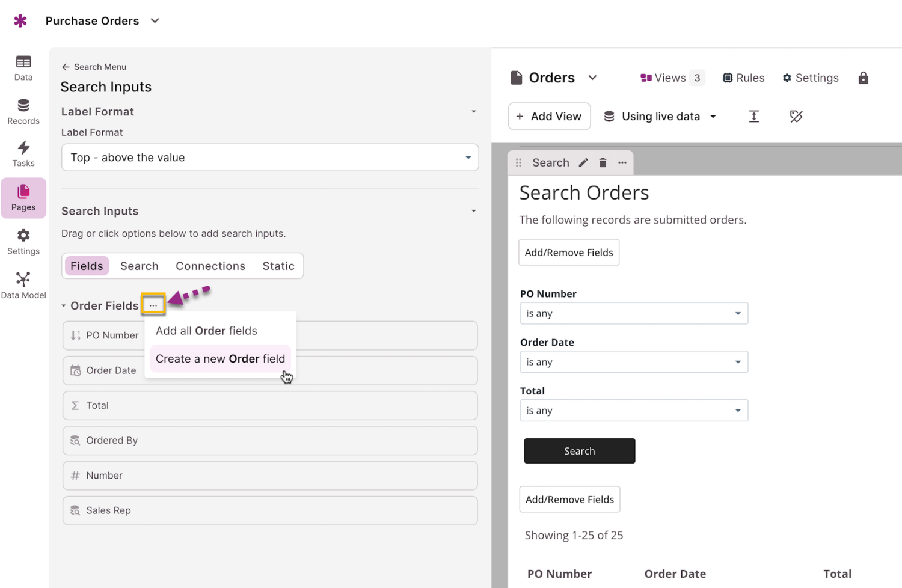Click the Add View button
This screenshot has height=588, width=902.
(549, 117)
